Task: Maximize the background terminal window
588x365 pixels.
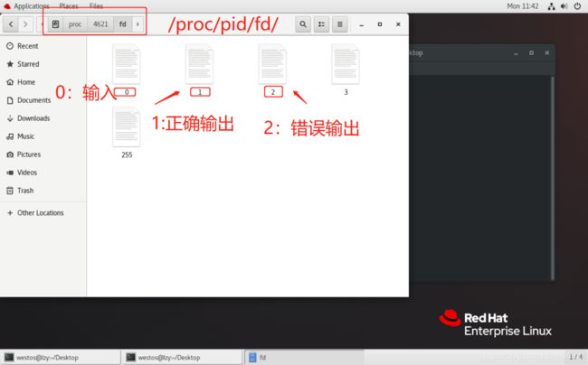Action: [x=531, y=52]
